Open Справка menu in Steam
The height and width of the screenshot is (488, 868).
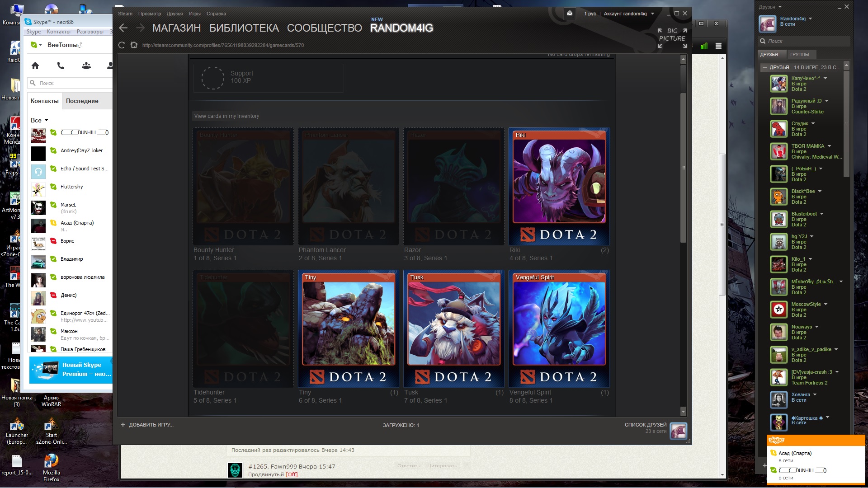point(216,14)
